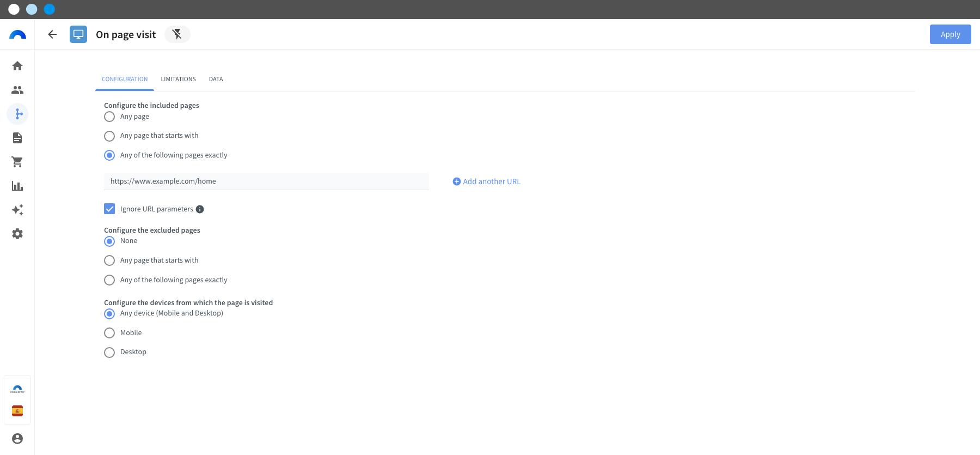
Task: Click 'Configure the included pages' heading
Action: [x=151, y=105]
